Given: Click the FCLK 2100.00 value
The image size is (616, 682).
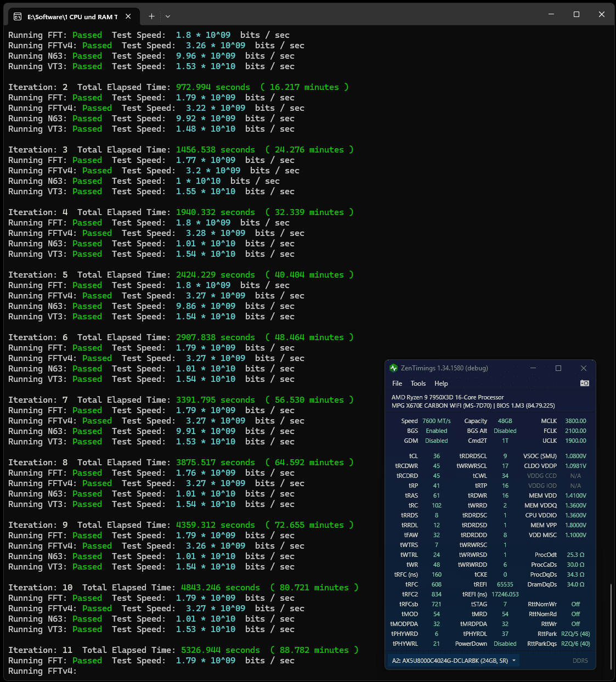Looking at the screenshot, I should tap(575, 431).
